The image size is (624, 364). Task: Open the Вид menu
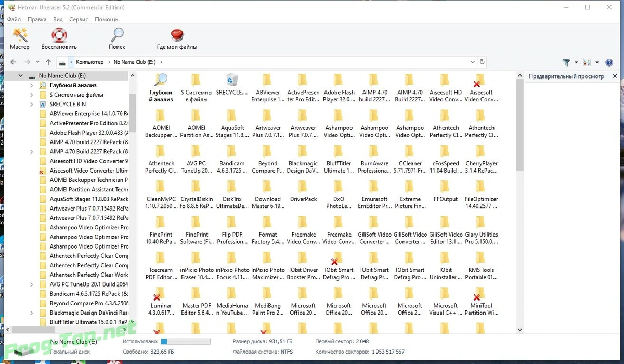[x=58, y=19]
